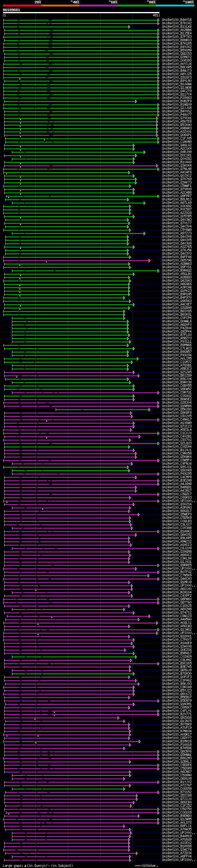
Task: Click the green ~80% identity legend segment
Action: 137,6
